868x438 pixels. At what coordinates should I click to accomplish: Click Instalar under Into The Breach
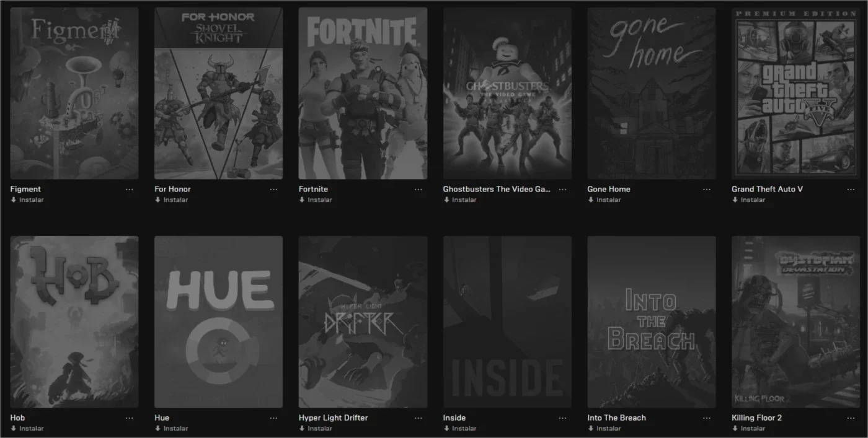pyautogui.click(x=604, y=429)
